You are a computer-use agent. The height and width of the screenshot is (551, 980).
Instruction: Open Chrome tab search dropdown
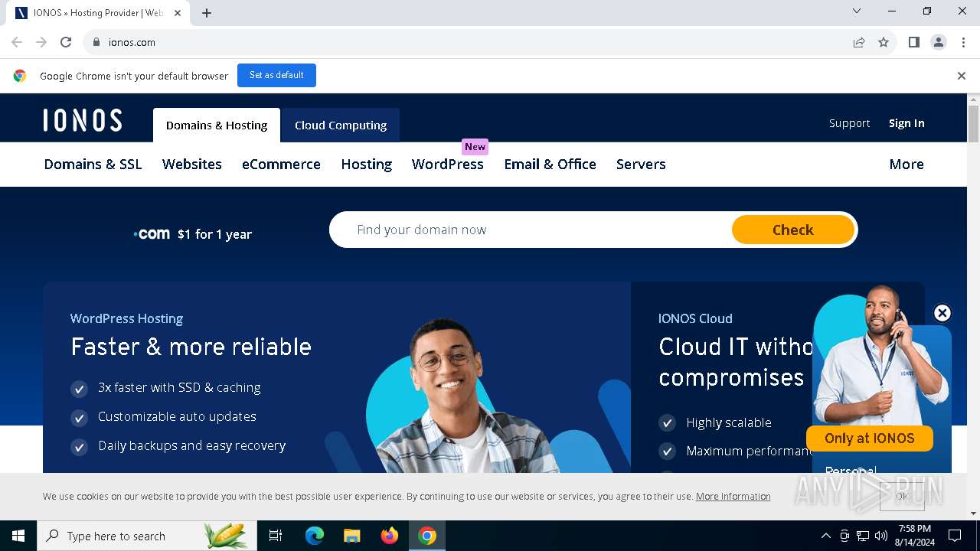pyautogui.click(x=857, y=11)
